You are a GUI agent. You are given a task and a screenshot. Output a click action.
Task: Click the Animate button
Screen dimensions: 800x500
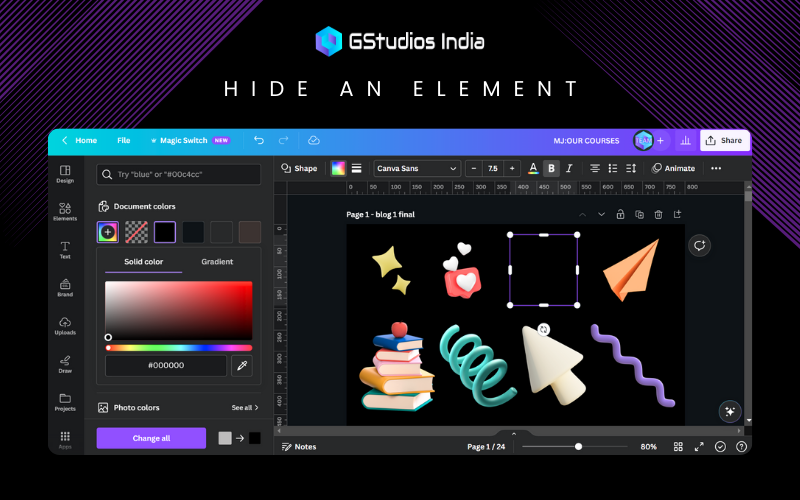pyautogui.click(x=673, y=168)
